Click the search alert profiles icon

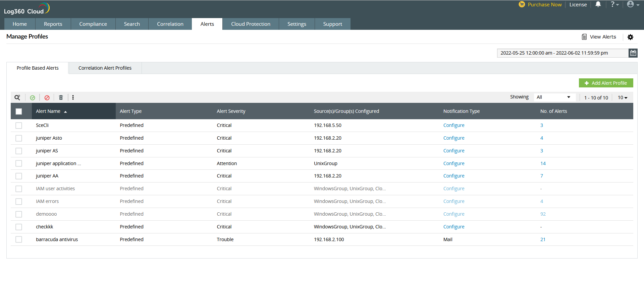17,97
